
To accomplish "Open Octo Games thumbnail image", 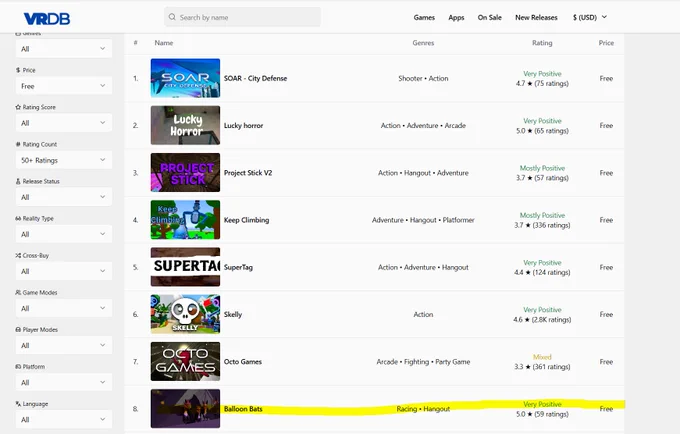I will point(185,362).
